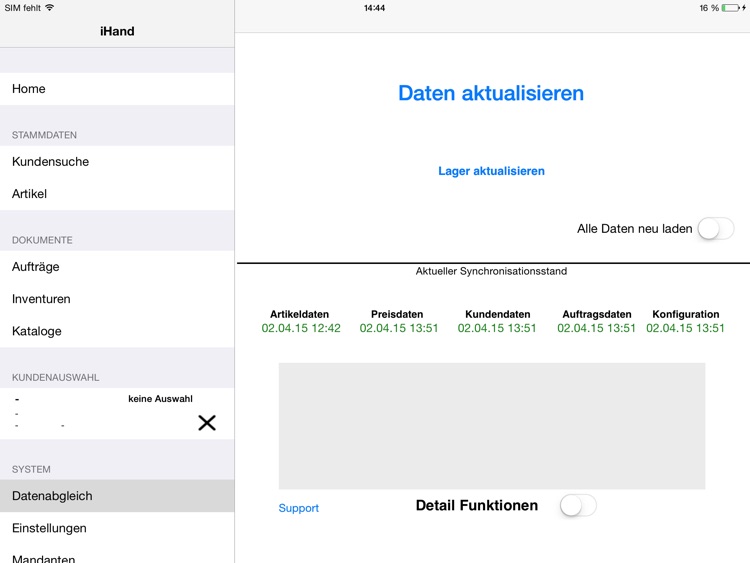Select Artikel in the sidebar
The height and width of the screenshot is (563, 750).
click(x=117, y=194)
